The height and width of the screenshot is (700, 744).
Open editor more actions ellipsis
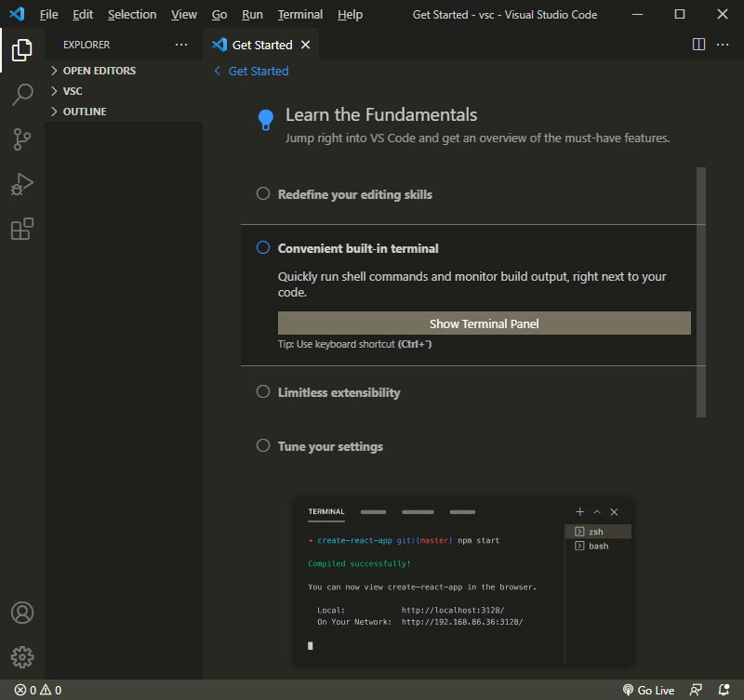723,45
